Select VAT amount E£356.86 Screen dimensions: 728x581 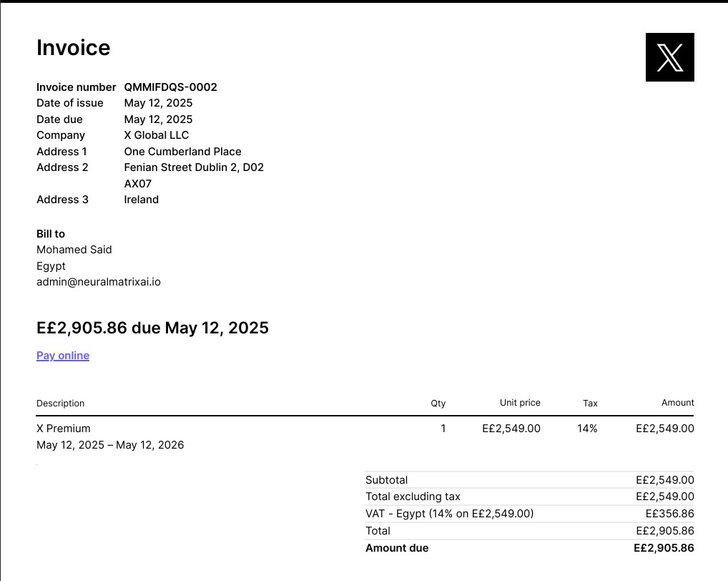[x=669, y=514]
